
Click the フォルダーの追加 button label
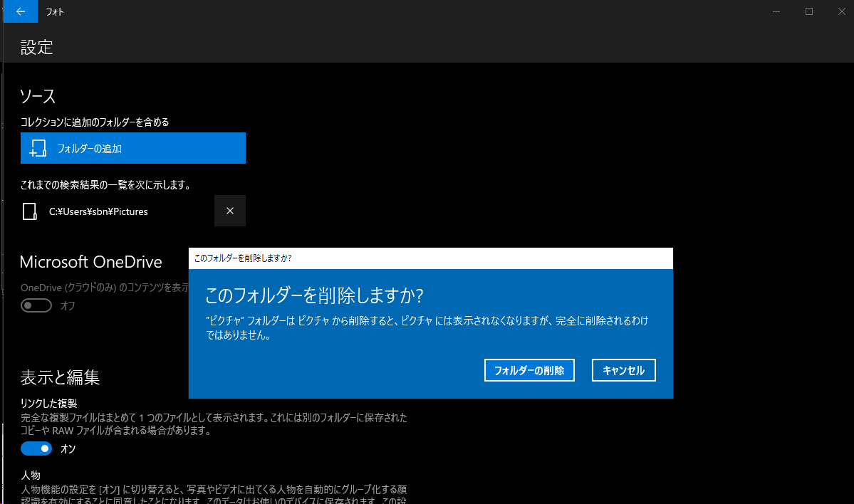[90, 149]
